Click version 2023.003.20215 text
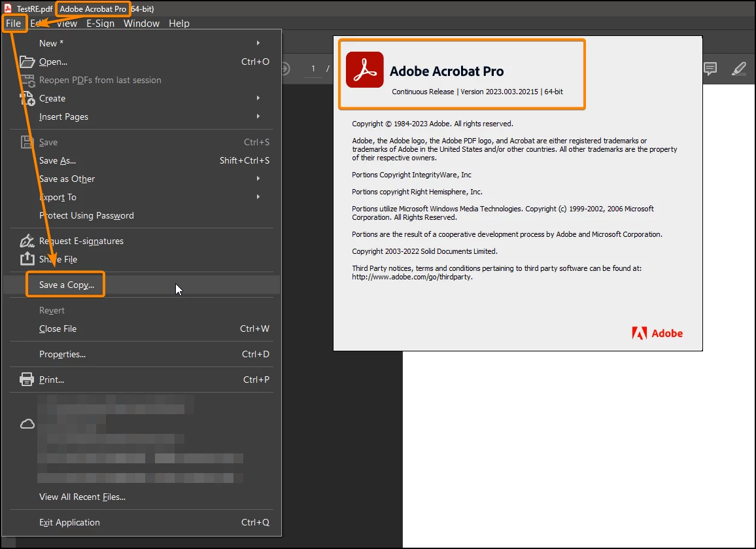This screenshot has width=756, height=549. click(499, 92)
